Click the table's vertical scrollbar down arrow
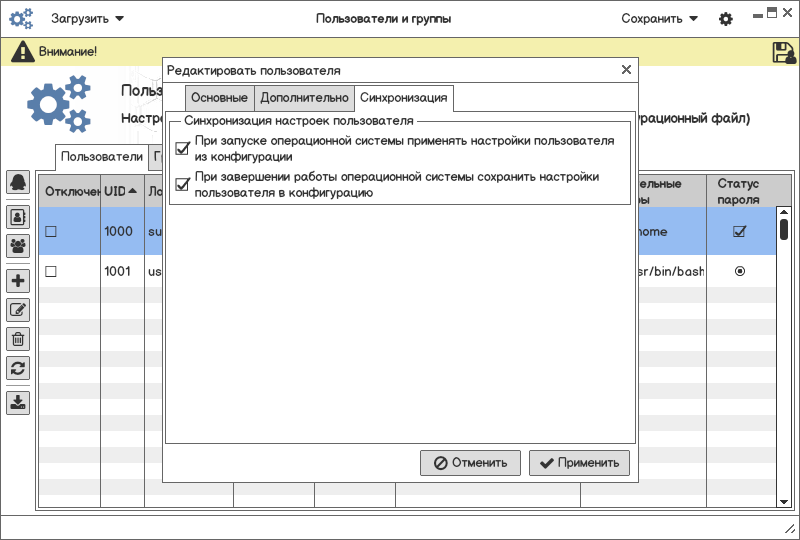 tap(784, 502)
